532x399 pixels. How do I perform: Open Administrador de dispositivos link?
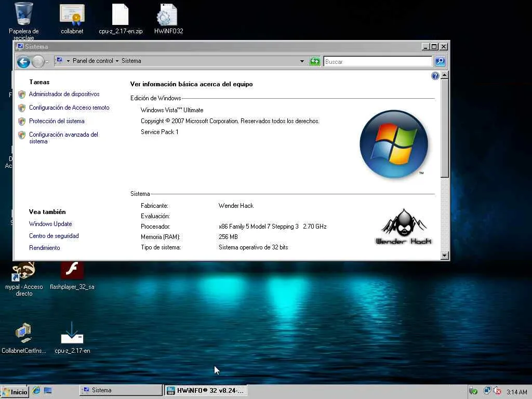click(64, 94)
